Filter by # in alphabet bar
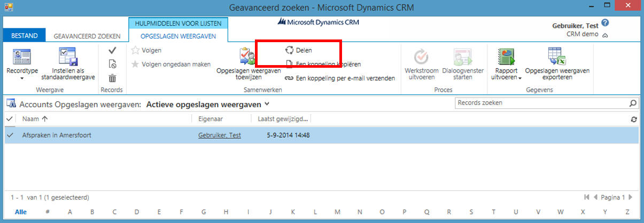644x223 pixels. point(48,212)
